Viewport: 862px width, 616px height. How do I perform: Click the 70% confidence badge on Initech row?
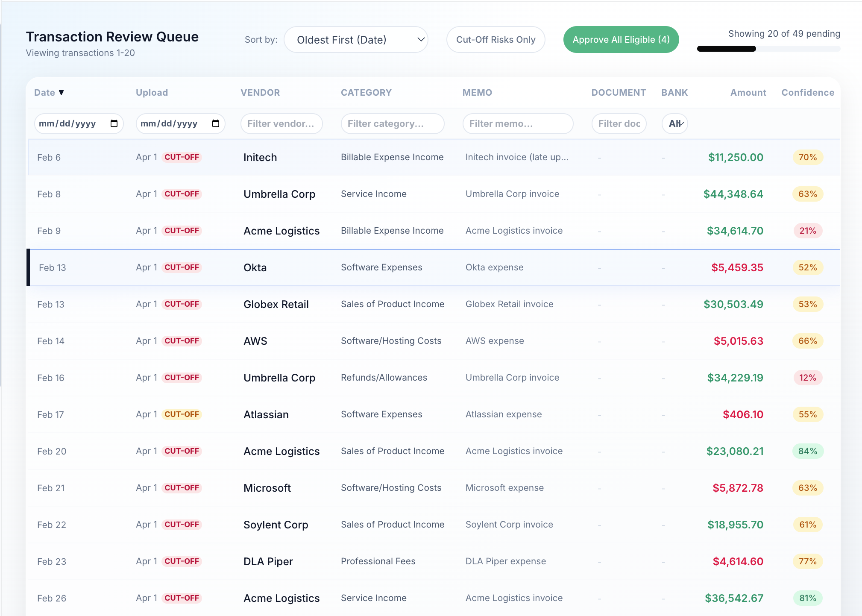pyautogui.click(x=808, y=157)
